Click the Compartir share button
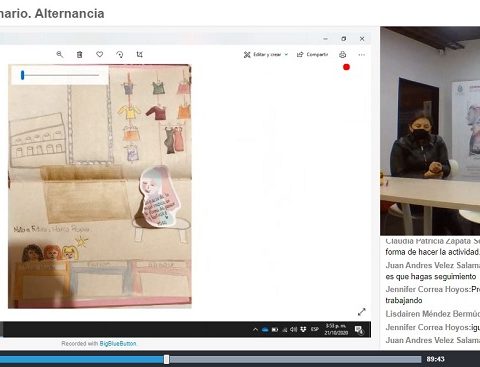 click(313, 54)
